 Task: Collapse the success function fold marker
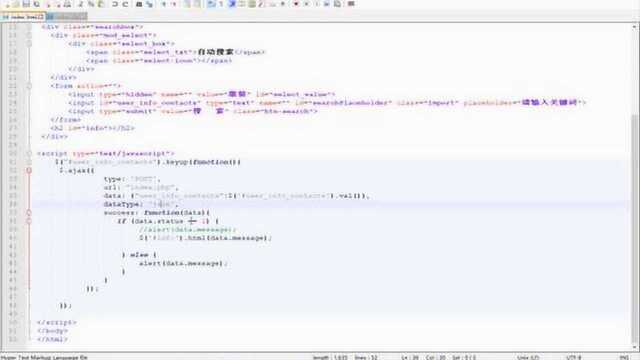[29, 213]
